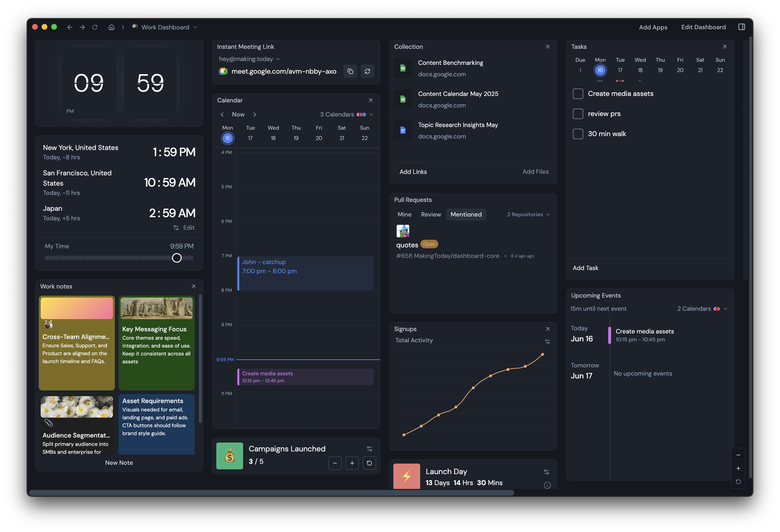Open Launch Day countdown settings
This screenshot has width=780, height=532.
[x=546, y=472]
